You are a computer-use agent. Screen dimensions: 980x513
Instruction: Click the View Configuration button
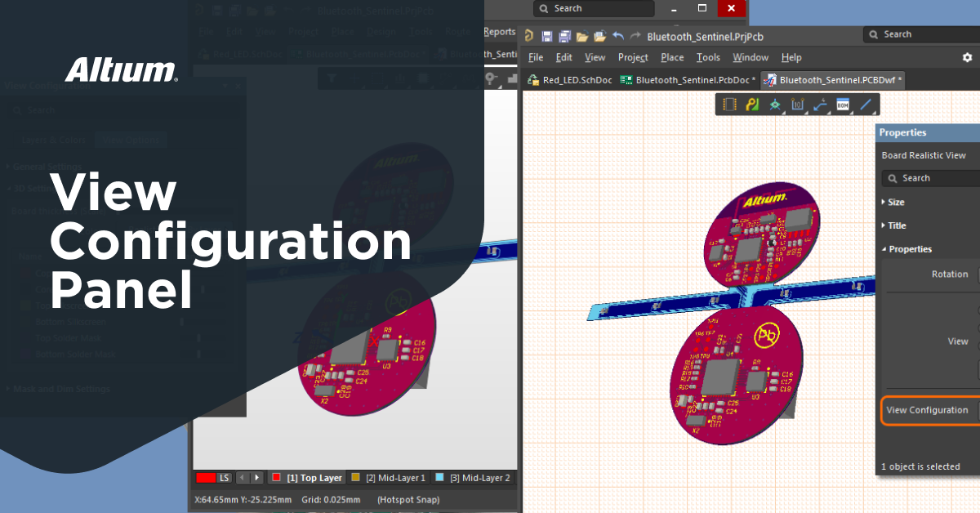coord(929,410)
